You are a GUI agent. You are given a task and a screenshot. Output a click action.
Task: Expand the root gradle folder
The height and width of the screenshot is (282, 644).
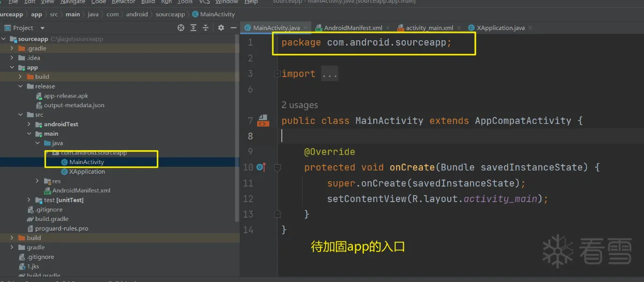(12, 247)
